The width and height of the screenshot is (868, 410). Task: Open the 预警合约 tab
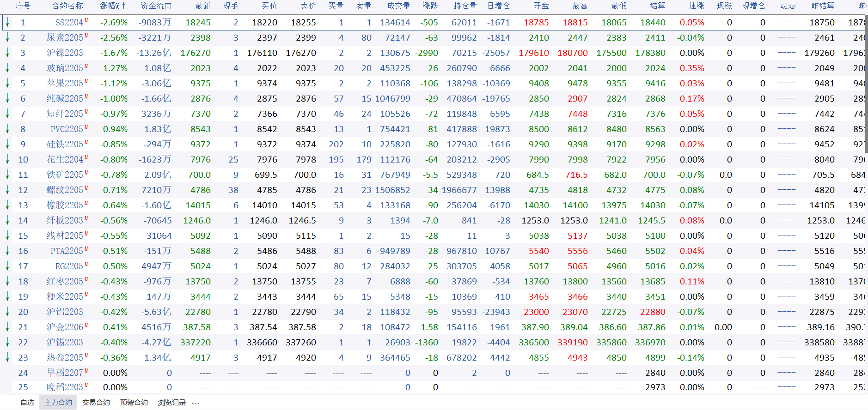[x=134, y=403]
